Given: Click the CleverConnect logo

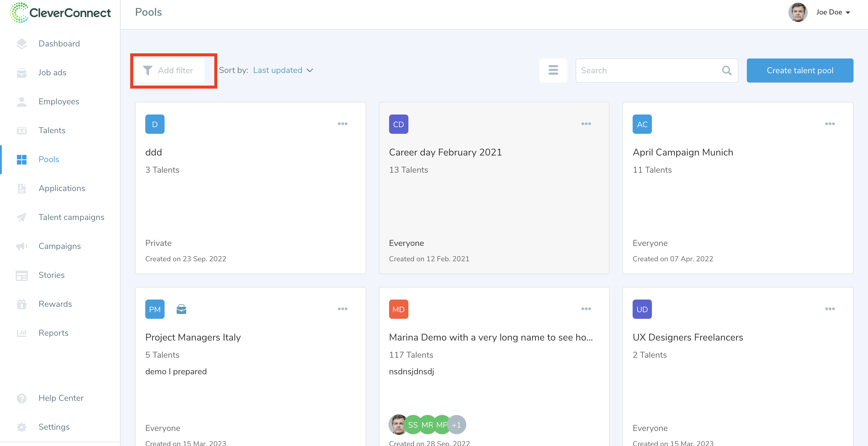Looking at the screenshot, I should [x=61, y=13].
